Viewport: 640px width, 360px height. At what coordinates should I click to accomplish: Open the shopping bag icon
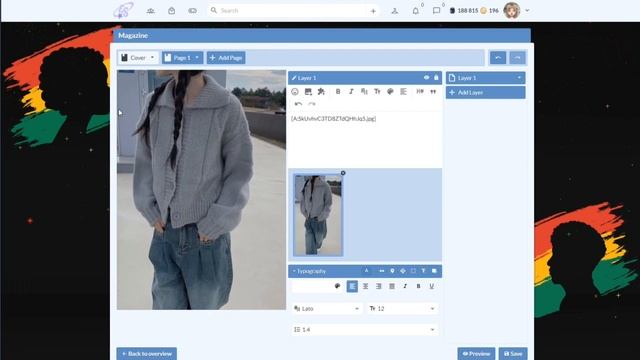[x=171, y=11]
